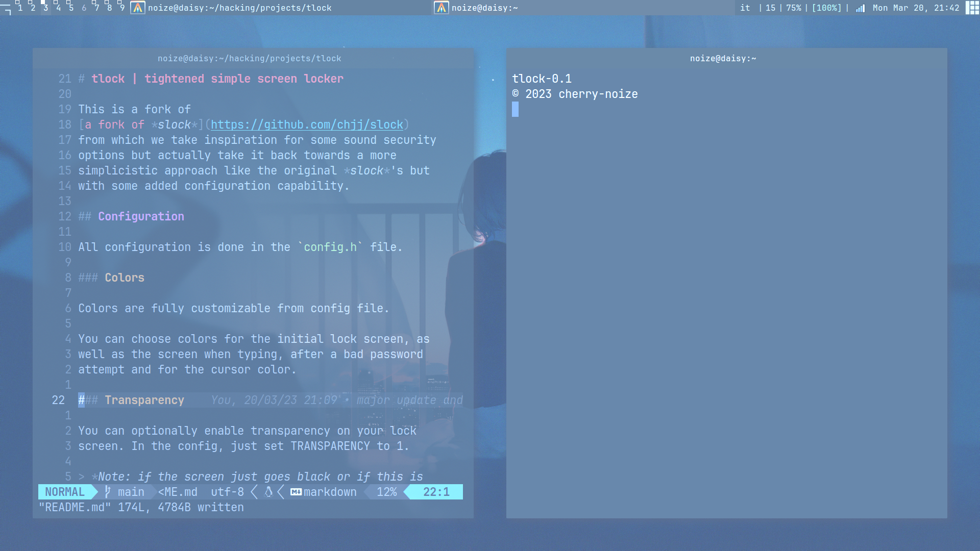Click the layout symbol left of workspace 1
Image resolution: width=980 pixels, height=551 pixels.
[x=6, y=8]
